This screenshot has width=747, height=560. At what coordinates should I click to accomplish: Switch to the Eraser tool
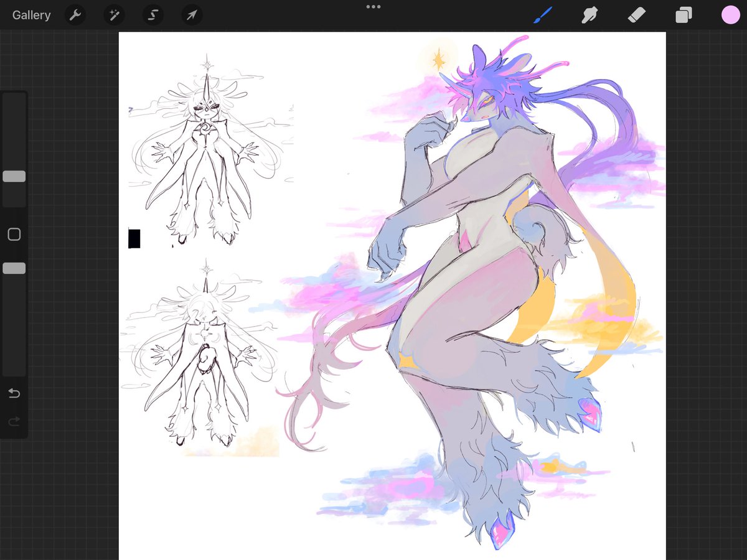point(637,14)
